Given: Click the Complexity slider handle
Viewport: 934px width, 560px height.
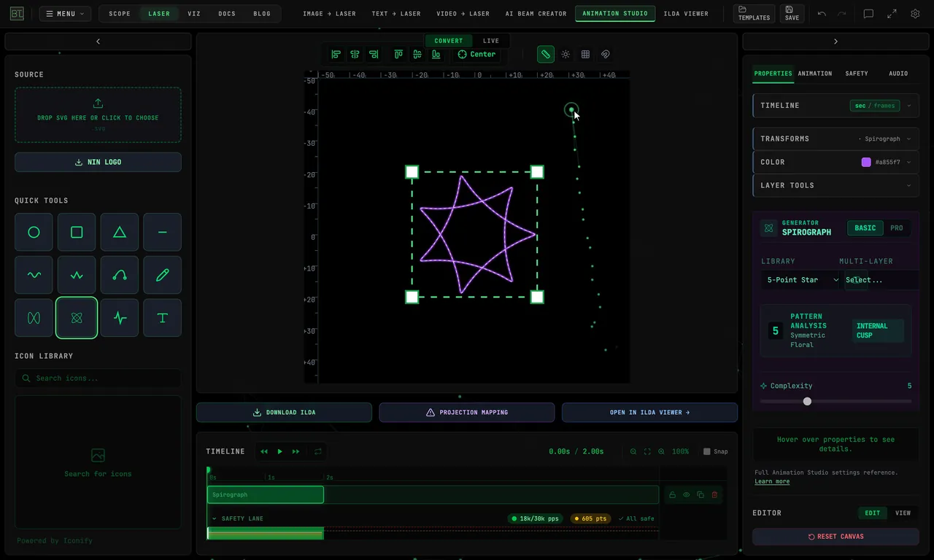Looking at the screenshot, I should tap(807, 401).
